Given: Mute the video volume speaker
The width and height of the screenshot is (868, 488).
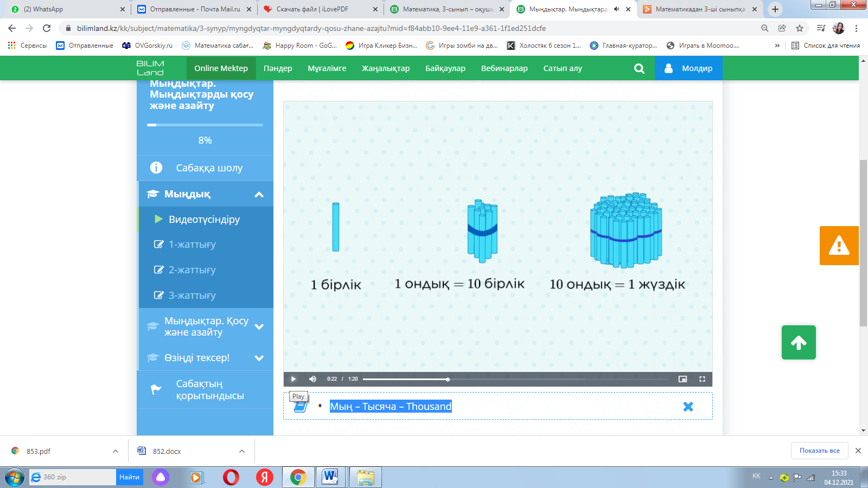Looking at the screenshot, I should [x=312, y=379].
